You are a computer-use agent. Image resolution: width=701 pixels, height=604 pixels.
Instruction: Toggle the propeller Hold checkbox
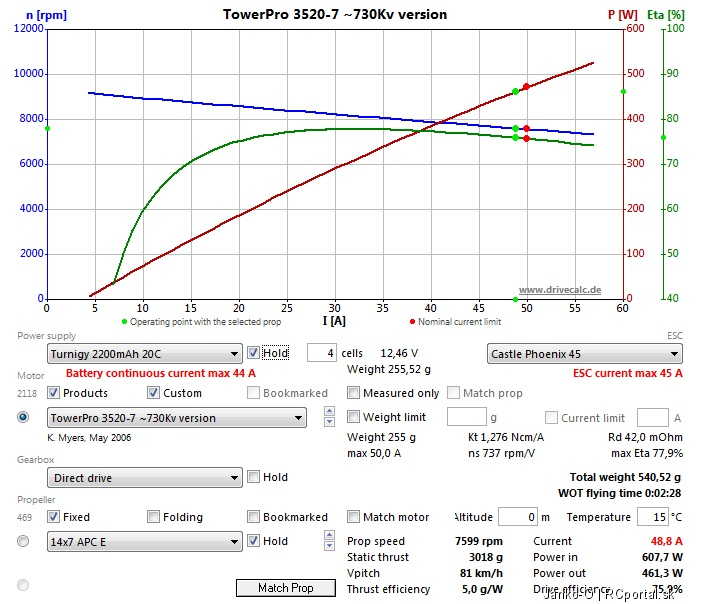point(253,541)
